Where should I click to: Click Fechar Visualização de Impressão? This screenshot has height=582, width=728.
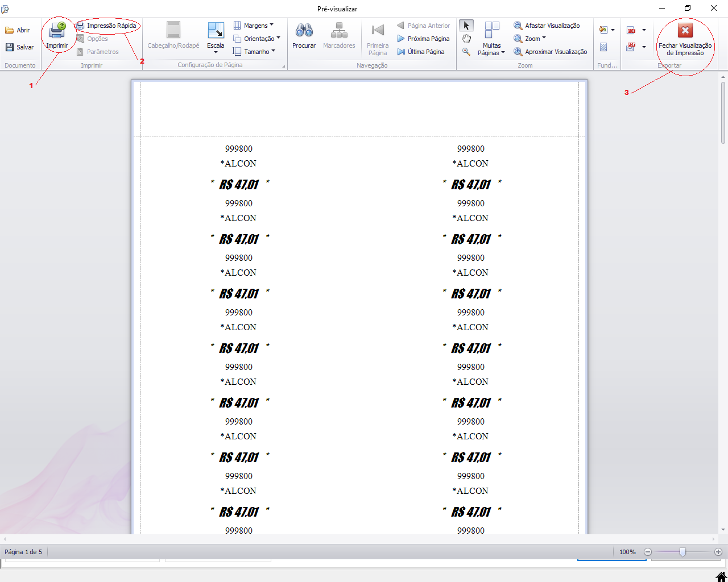tap(685, 39)
